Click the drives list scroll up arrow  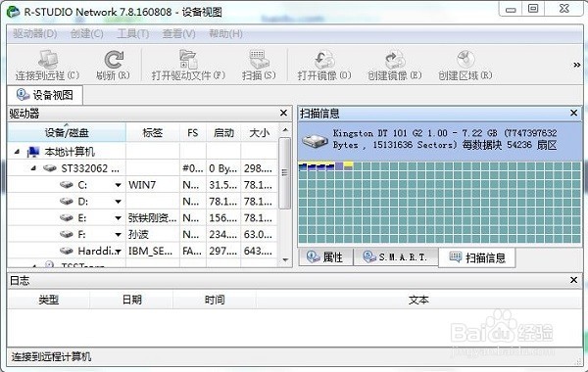pos(285,130)
